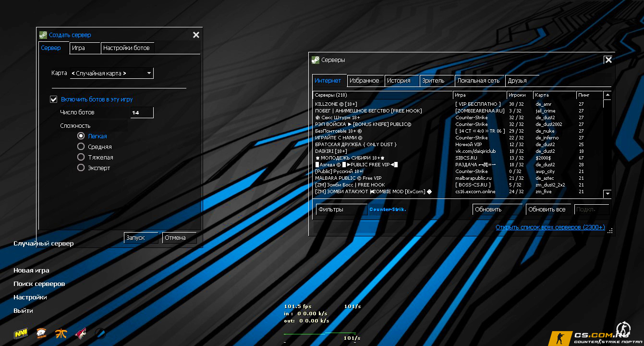This screenshot has width=644, height=346.
Task: Sort by the Серверы (218) column header
Action: (383, 95)
